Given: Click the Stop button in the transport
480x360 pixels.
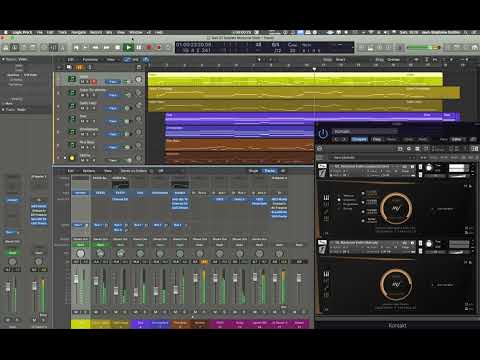Looking at the screenshot, I should pos(118,47).
